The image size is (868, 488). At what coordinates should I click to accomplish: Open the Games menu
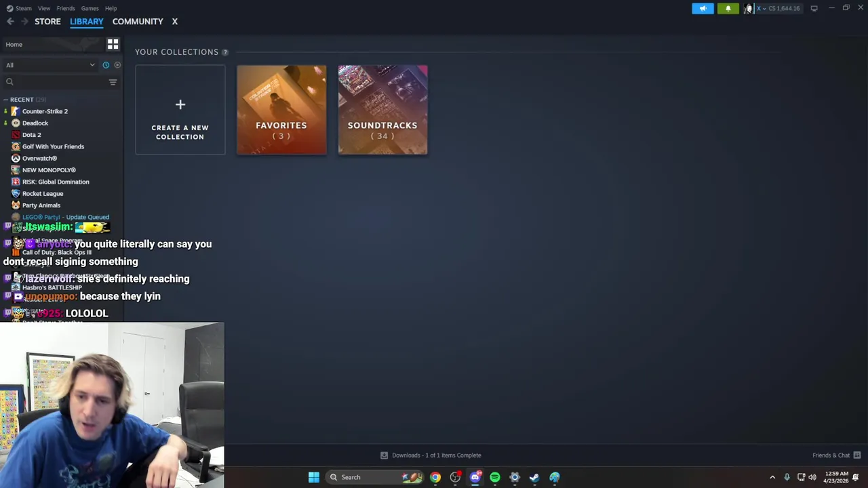(x=90, y=8)
